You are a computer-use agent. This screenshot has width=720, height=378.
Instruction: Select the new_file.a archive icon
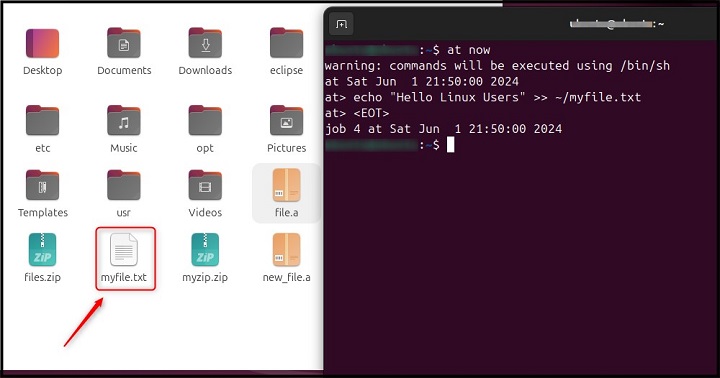287,249
